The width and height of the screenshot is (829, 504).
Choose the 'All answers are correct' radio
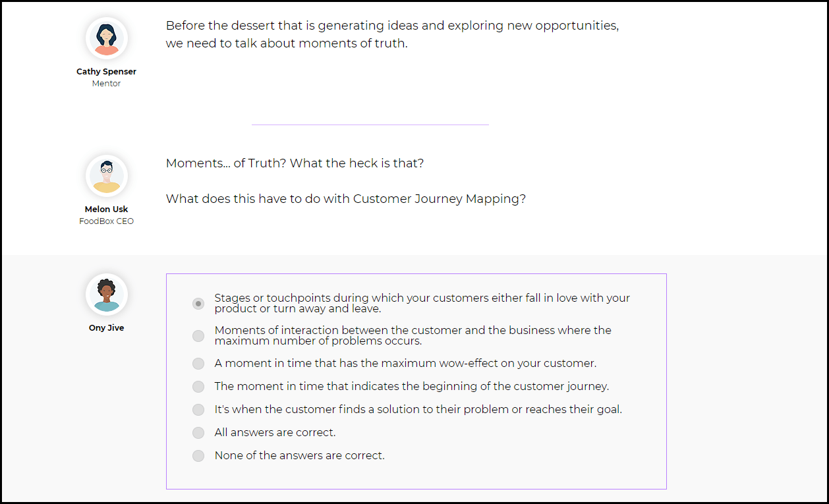coord(198,433)
